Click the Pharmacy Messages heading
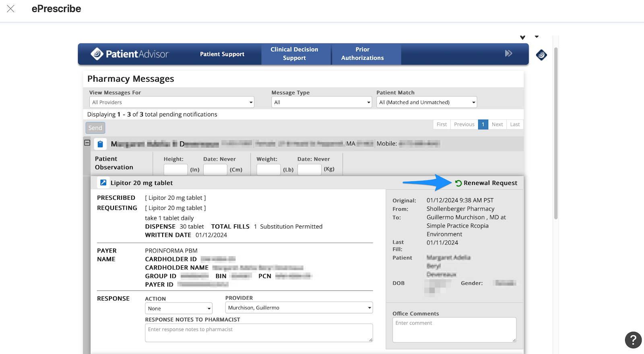The width and height of the screenshot is (644, 354). 131,79
